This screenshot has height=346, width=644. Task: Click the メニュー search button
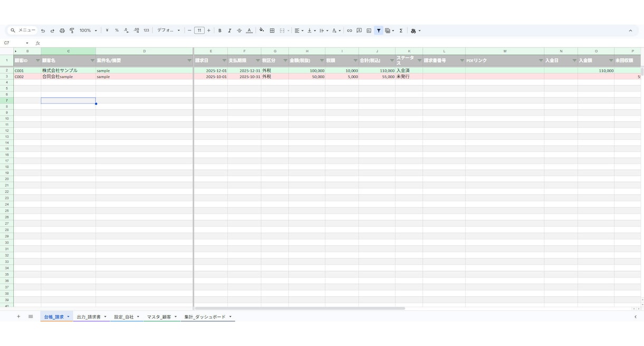(x=23, y=31)
